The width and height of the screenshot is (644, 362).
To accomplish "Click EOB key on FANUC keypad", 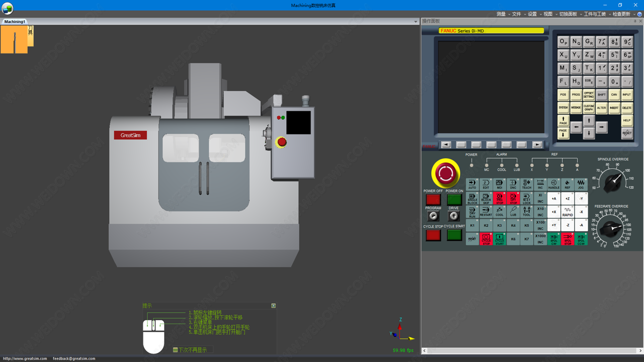I will pyautogui.click(x=589, y=81).
